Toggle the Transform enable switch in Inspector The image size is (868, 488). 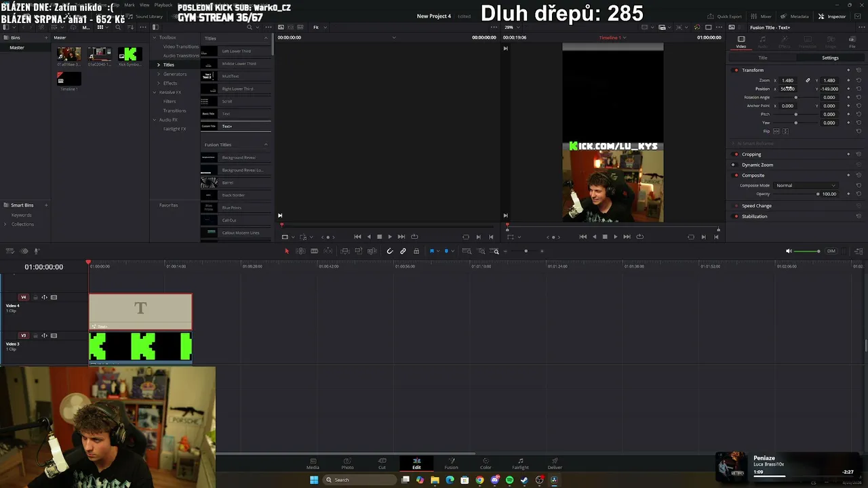tap(736, 70)
